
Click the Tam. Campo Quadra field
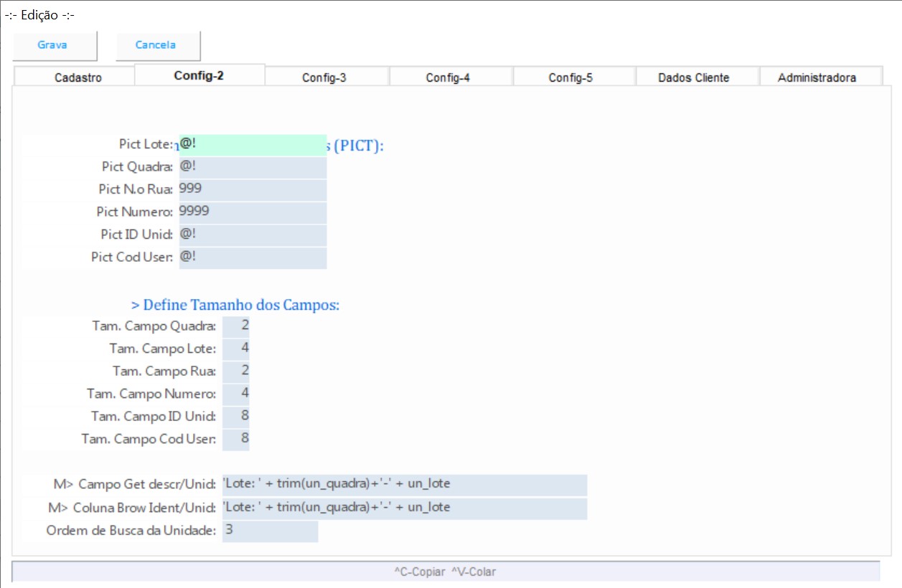click(236, 326)
